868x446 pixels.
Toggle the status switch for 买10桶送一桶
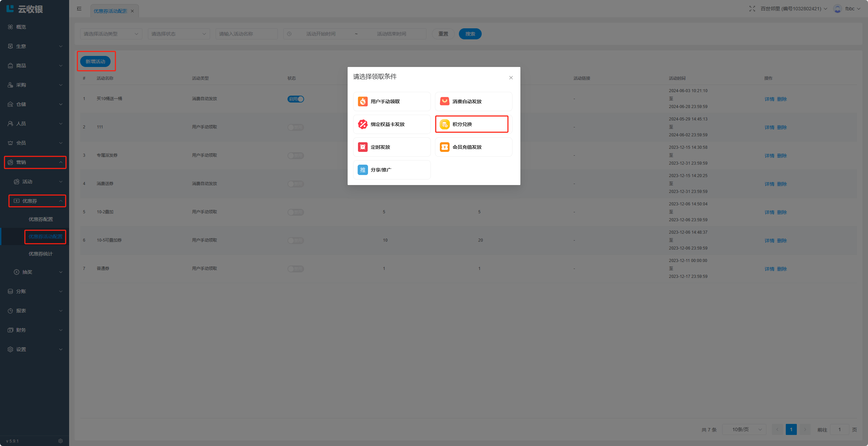(x=295, y=99)
